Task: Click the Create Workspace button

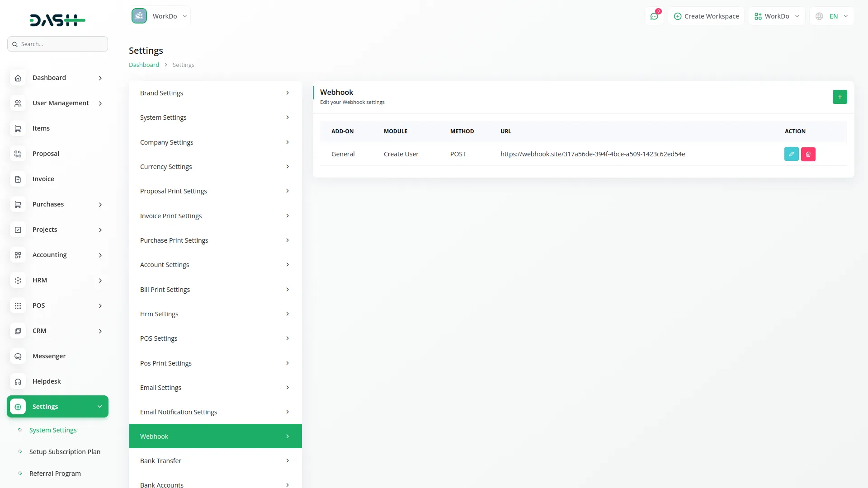Action: pos(706,16)
